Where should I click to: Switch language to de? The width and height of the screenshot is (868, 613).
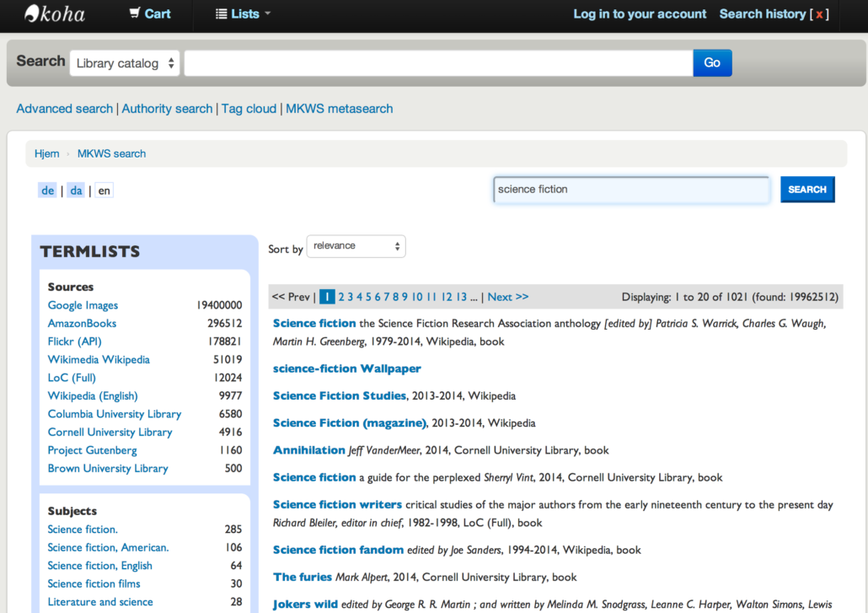[47, 191]
